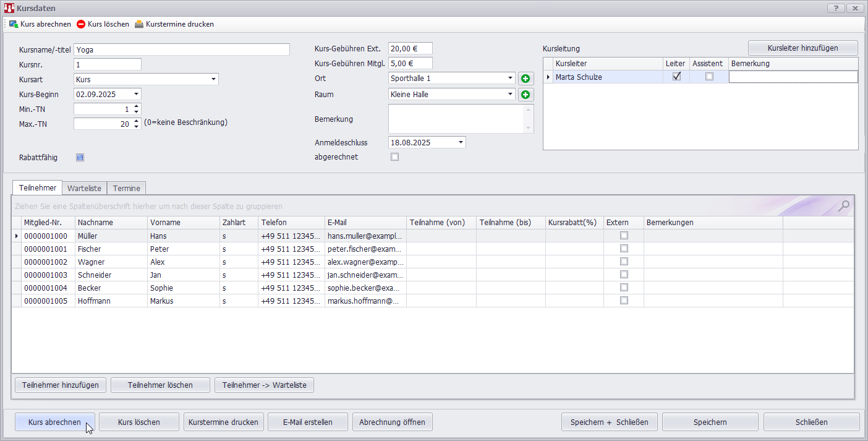Enable the abgerechnet checkbox

395,157
